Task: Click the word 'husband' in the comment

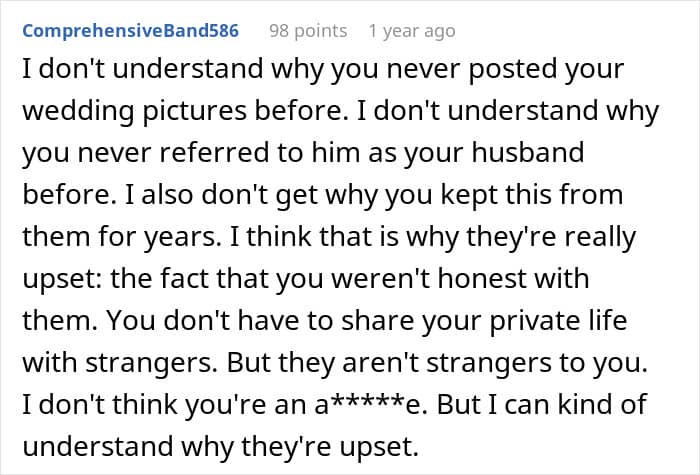Action: point(525,155)
